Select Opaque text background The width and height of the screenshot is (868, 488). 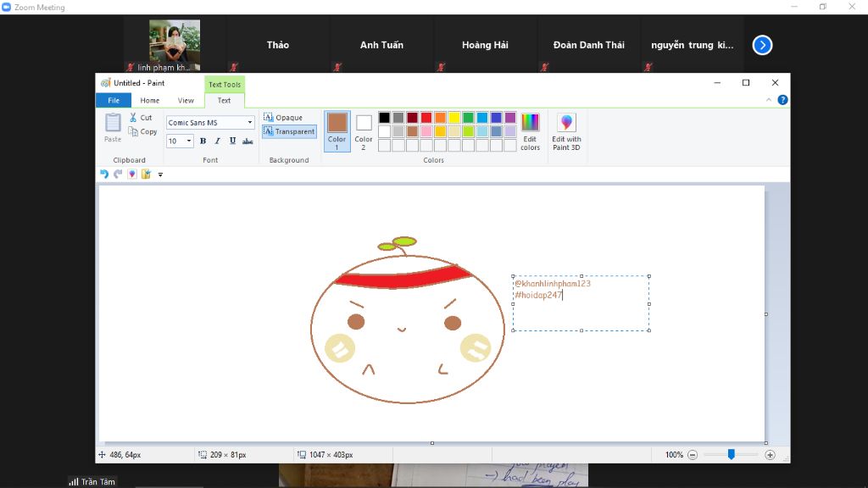pyautogui.click(x=283, y=117)
